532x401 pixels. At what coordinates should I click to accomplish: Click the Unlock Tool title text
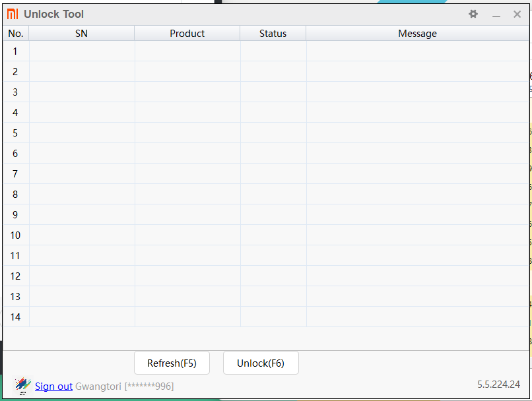(53, 15)
